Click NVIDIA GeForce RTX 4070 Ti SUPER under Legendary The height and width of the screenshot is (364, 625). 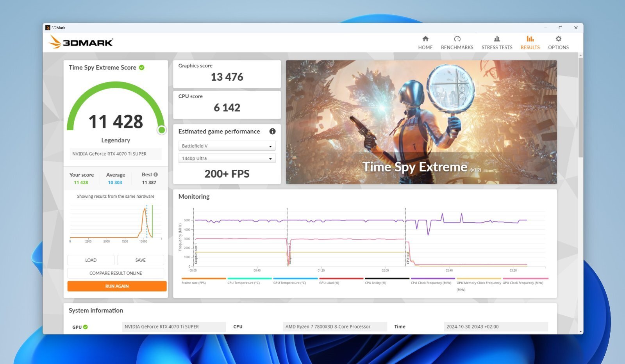coord(116,154)
